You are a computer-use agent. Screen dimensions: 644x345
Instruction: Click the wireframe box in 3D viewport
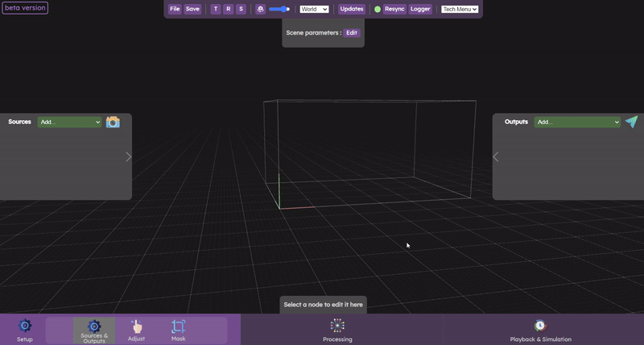[369, 152]
